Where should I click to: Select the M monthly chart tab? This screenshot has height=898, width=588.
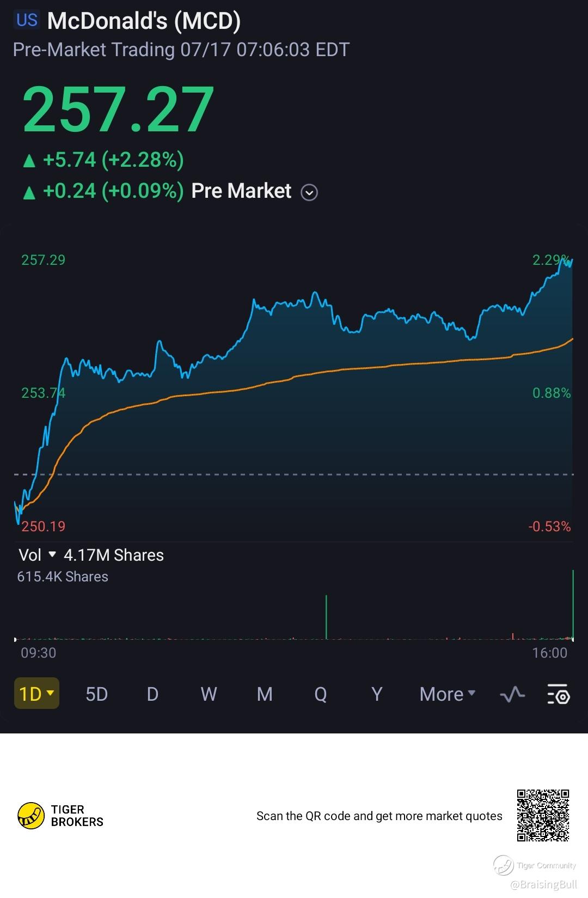click(x=265, y=694)
